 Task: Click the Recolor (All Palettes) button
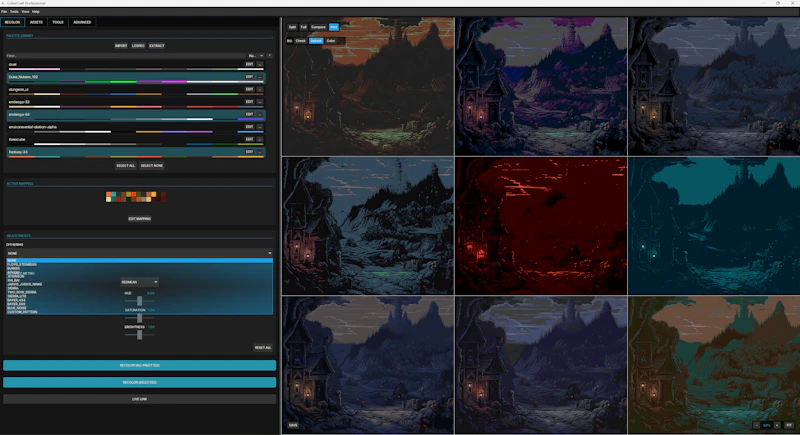[139, 366]
